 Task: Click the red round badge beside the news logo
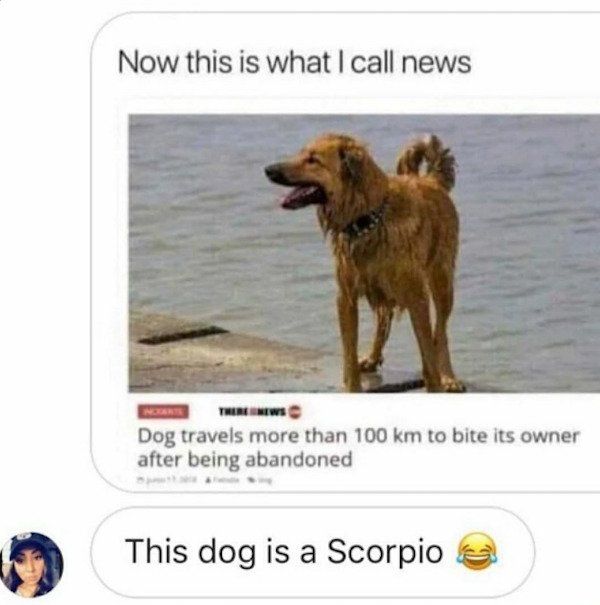click(x=295, y=412)
